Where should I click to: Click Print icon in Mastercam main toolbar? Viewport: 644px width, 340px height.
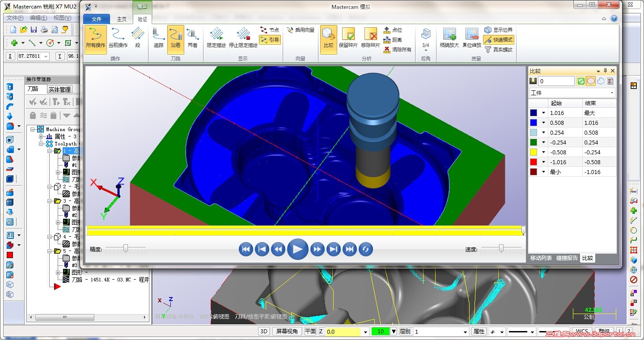pyautogui.click(x=44, y=30)
